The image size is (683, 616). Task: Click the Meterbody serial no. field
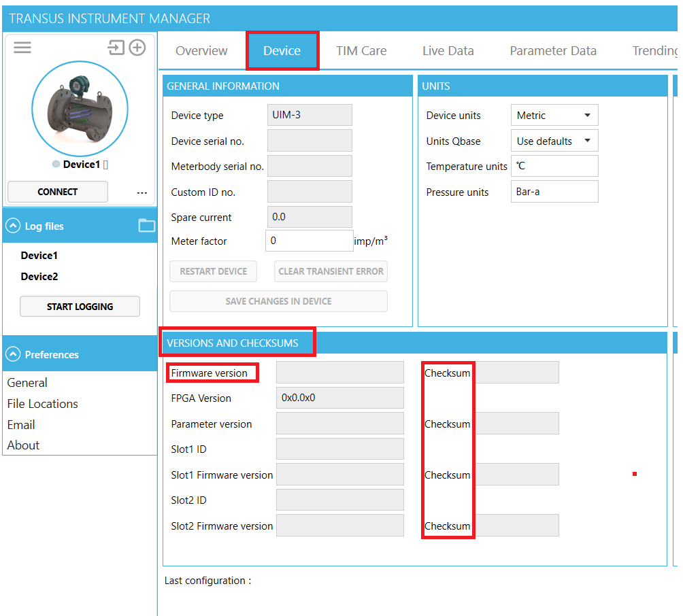coord(310,166)
